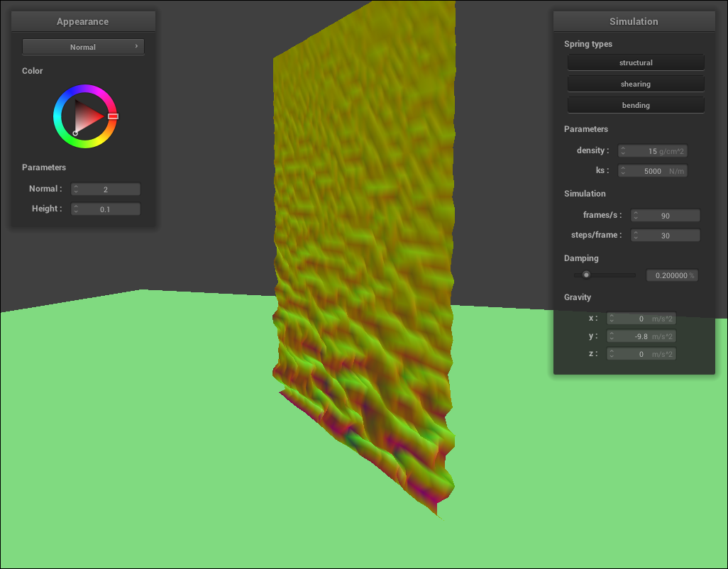This screenshot has height=569, width=728.
Task: Toggle the bending spring type
Action: tap(636, 106)
